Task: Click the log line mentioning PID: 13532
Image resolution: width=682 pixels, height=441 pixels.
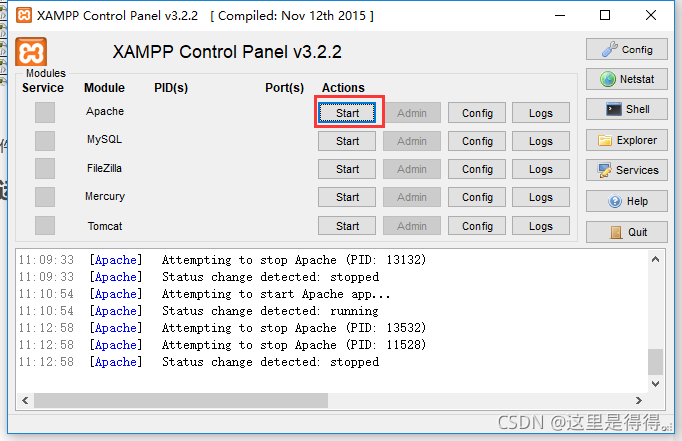Action: coord(222,328)
